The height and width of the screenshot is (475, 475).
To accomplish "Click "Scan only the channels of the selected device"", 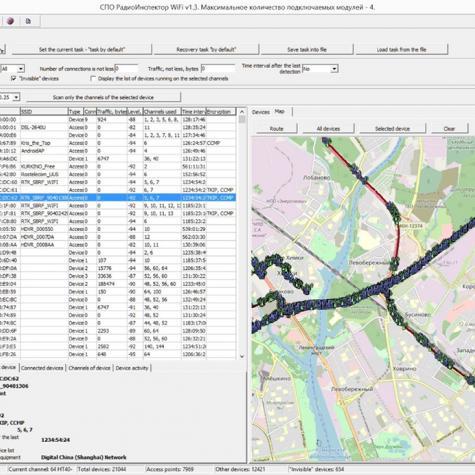I will pyautogui.click(x=103, y=97).
